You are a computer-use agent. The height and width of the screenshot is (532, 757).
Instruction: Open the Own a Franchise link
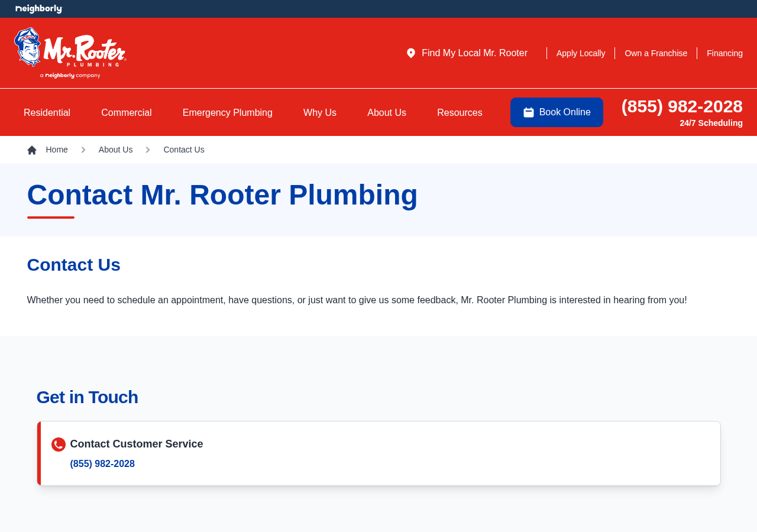pos(656,53)
